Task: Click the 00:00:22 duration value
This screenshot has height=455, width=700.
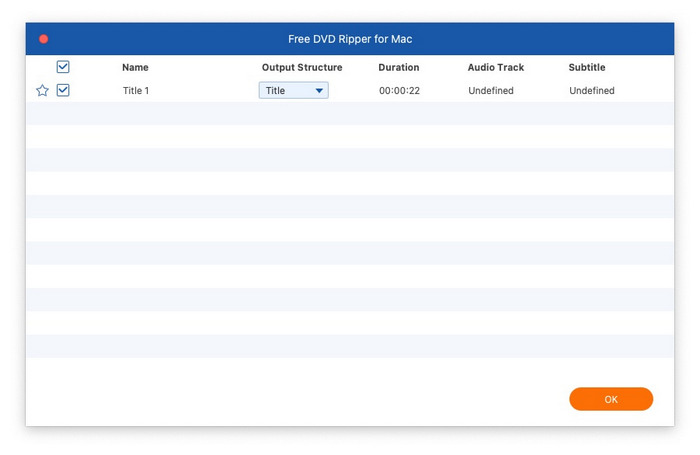Action: (397, 91)
